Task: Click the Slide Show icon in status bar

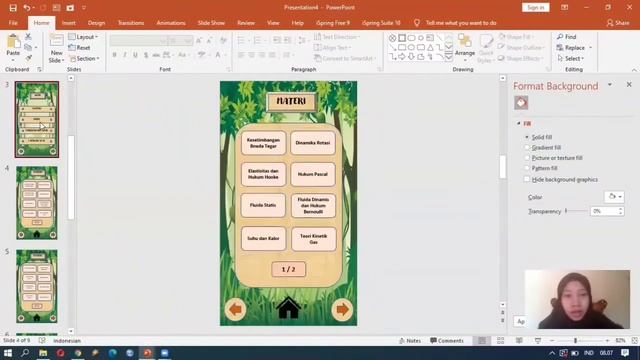Action: point(538,341)
